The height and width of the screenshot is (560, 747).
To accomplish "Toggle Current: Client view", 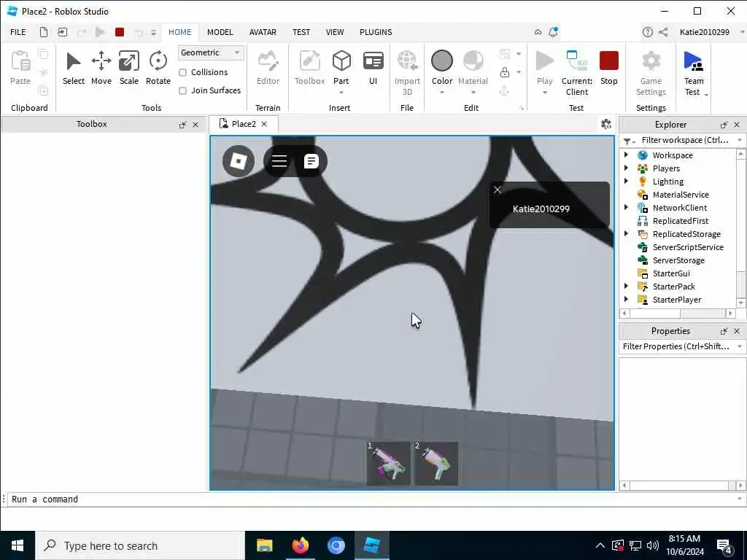I will (577, 73).
